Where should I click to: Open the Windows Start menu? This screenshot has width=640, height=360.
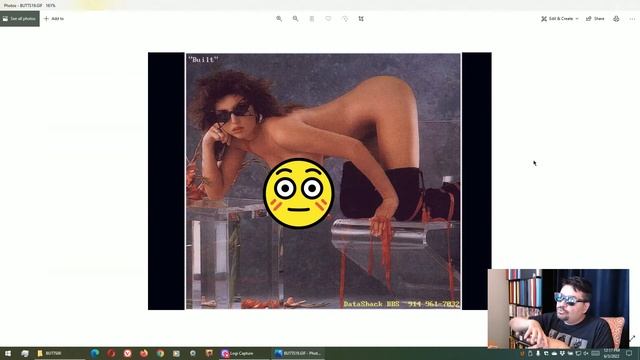pyautogui.click(x=8, y=353)
